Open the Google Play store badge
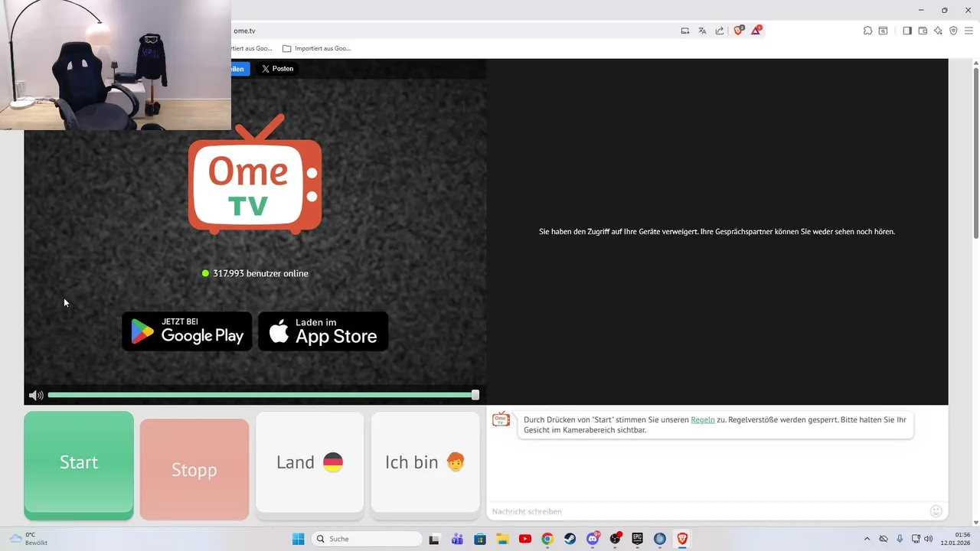Viewport: 980px width, 551px height. click(x=187, y=331)
